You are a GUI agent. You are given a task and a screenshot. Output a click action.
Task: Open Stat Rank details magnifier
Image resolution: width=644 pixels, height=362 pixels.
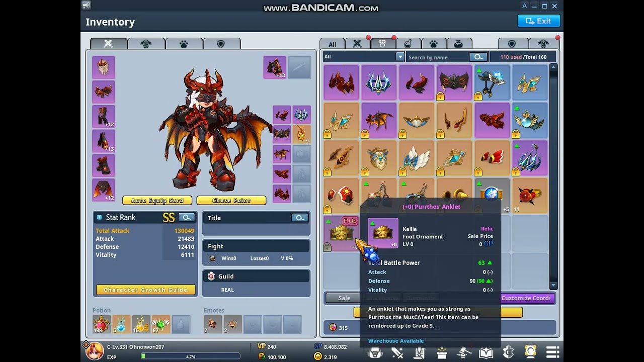click(187, 218)
